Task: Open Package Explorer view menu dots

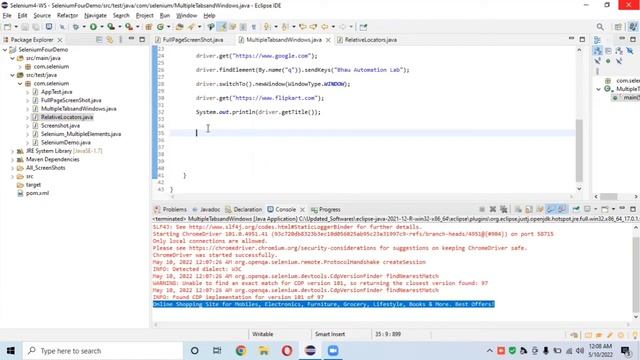Action: (120, 40)
